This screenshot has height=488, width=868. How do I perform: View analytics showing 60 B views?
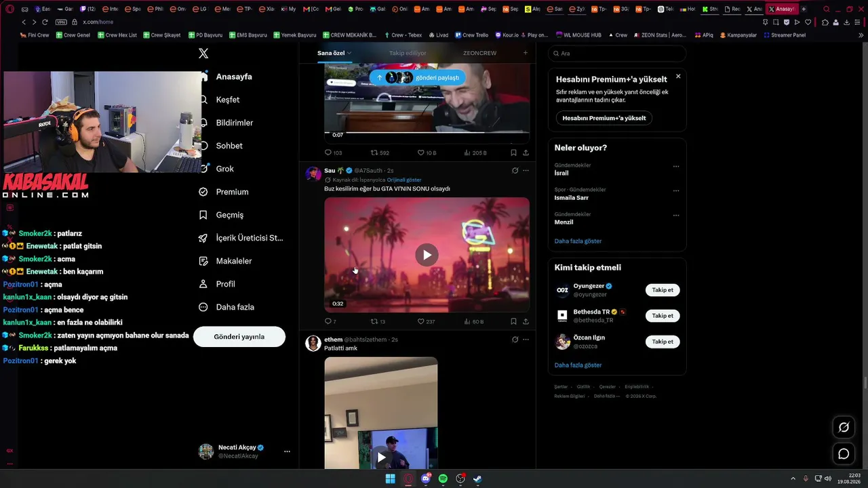[473, 321]
